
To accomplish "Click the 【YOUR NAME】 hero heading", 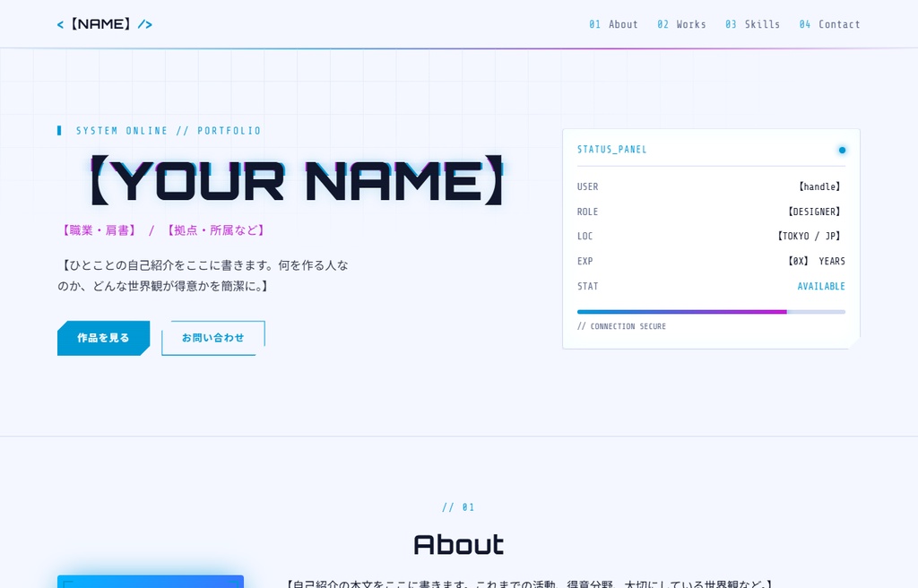I will point(297,180).
